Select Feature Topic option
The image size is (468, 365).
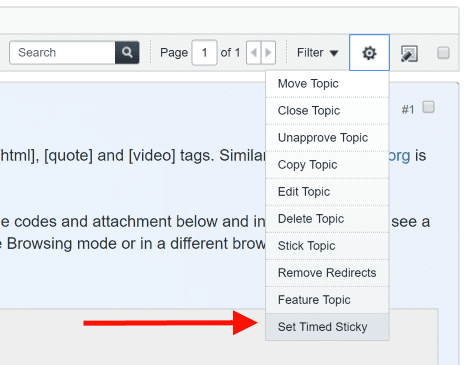(x=327, y=300)
